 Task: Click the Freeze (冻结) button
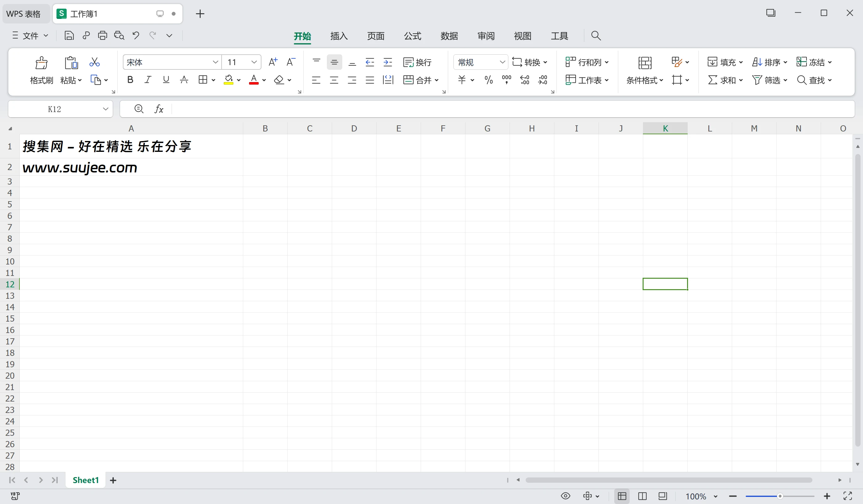tap(814, 62)
